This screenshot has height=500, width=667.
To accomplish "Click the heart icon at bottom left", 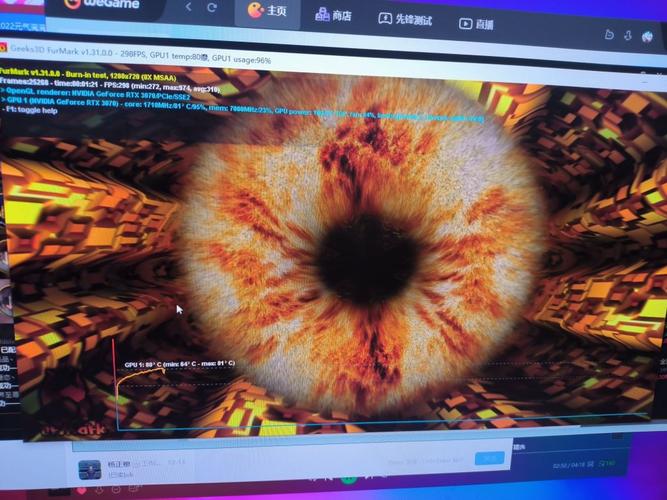I will pos(82,491).
